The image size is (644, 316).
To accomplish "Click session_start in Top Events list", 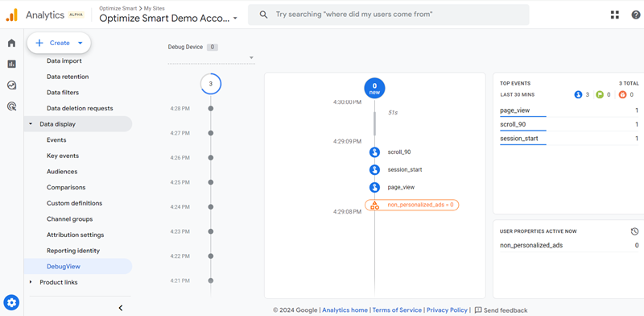I will coord(518,139).
